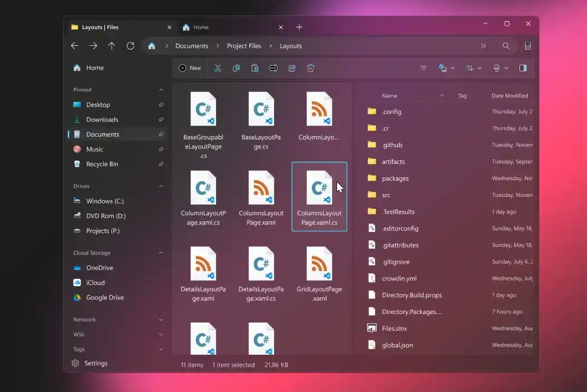
Task: Go back with the left arrow
Action: (x=75, y=46)
